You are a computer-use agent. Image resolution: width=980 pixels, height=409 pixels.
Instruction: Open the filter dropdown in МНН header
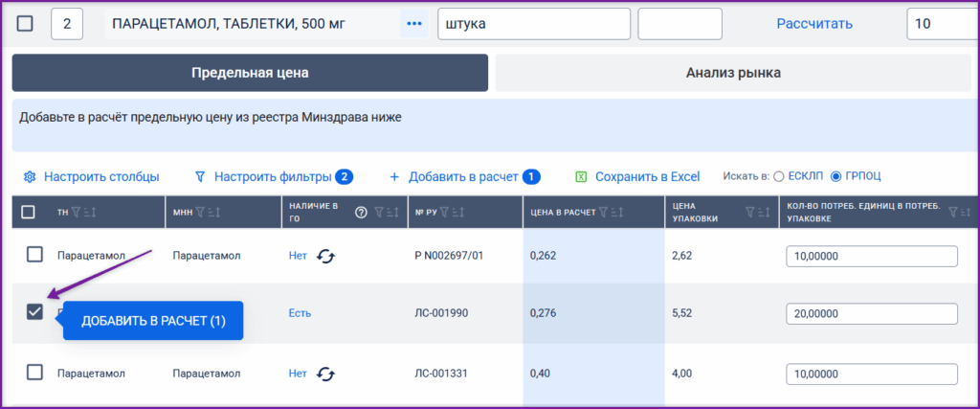(x=199, y=213)
